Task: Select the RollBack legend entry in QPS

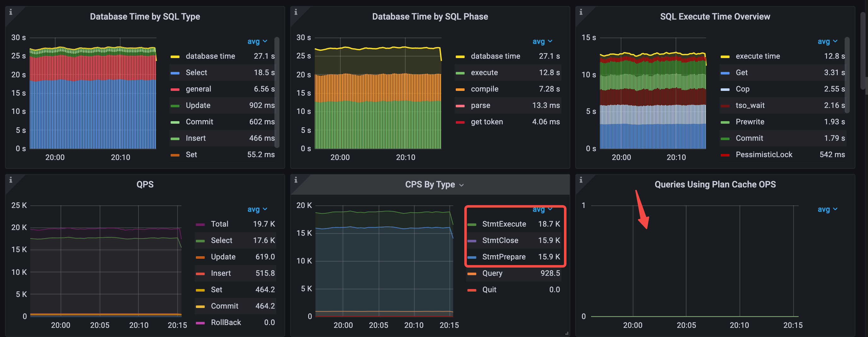Action: [x=226, y=322]
